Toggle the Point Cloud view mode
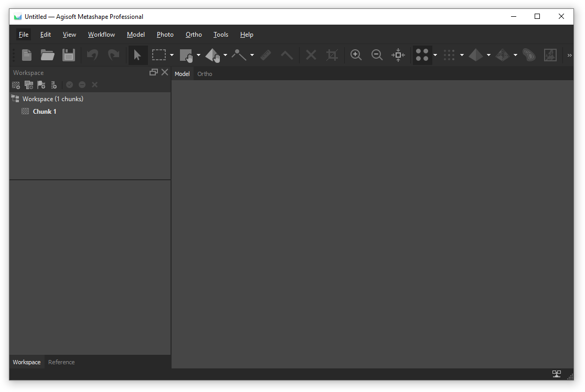 [422, 55]
